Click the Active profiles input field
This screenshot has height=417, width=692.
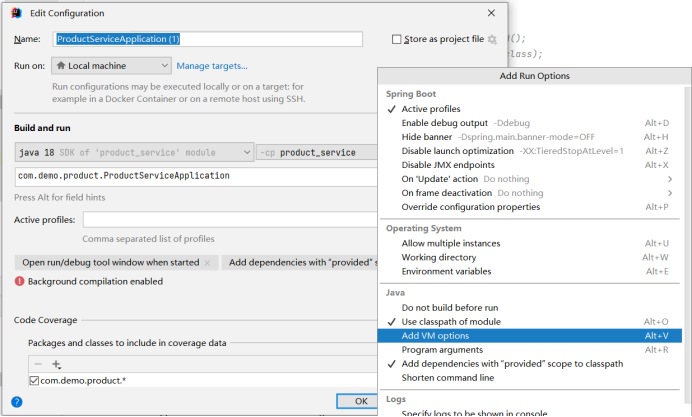[x=230, y=220]
